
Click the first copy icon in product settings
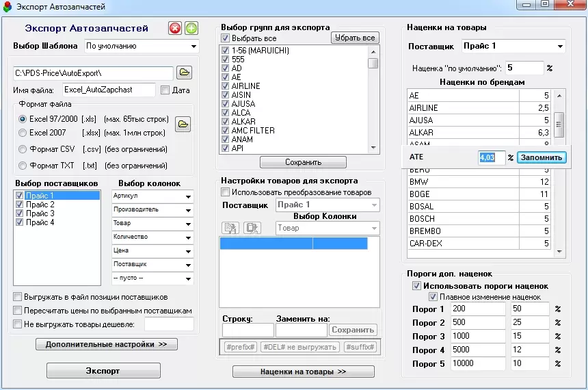[x=230, y=228]
